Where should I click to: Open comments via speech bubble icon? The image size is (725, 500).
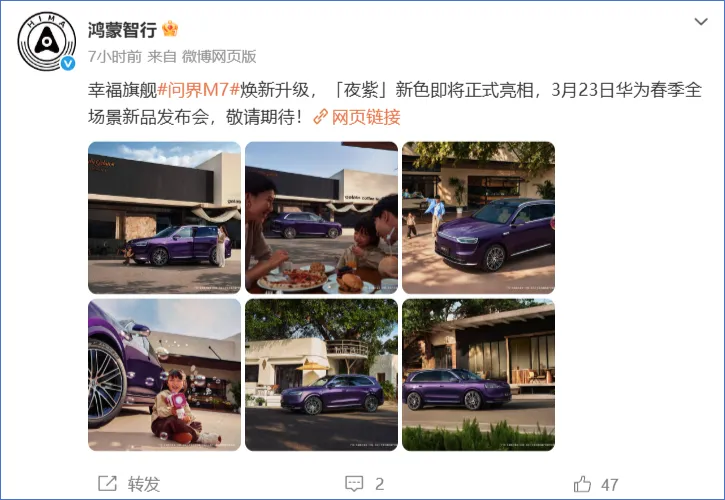pyautogui.click(x=354, y=484)
